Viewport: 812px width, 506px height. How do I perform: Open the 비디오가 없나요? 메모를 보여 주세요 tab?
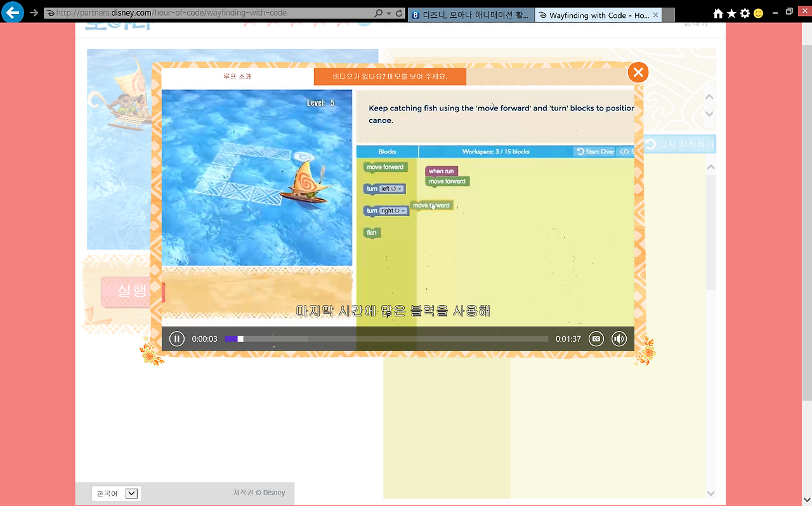[x=390, y=77]
